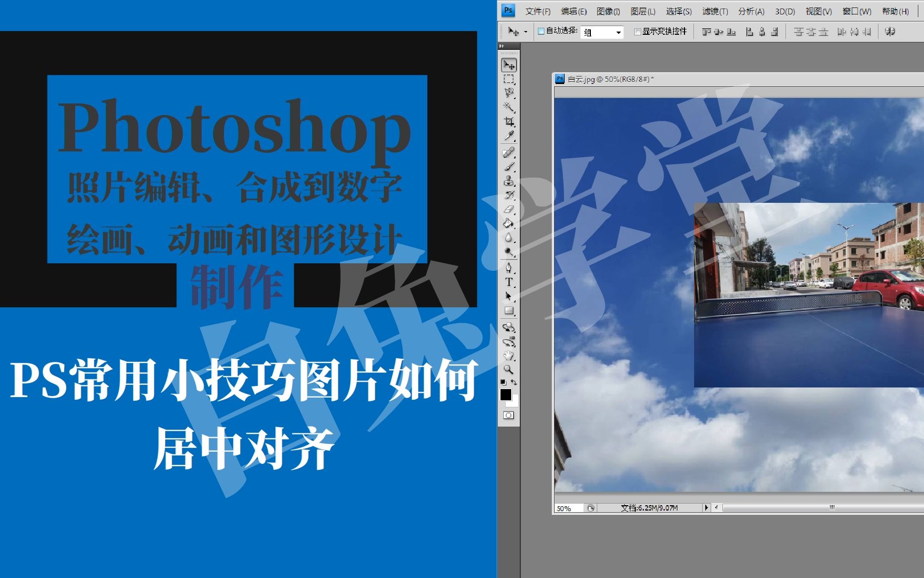Viewport: 924px width, 578px height.
Task: Click the align vertical centers icon
Action: pos(718,32)
